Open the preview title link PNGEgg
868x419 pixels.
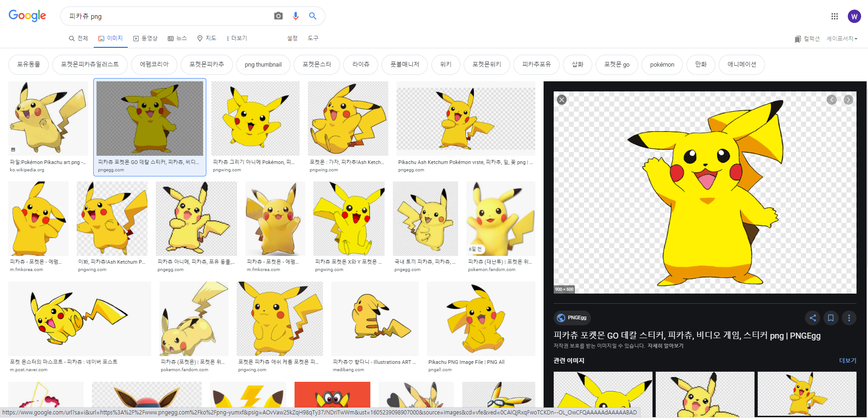tap(687, 335)
